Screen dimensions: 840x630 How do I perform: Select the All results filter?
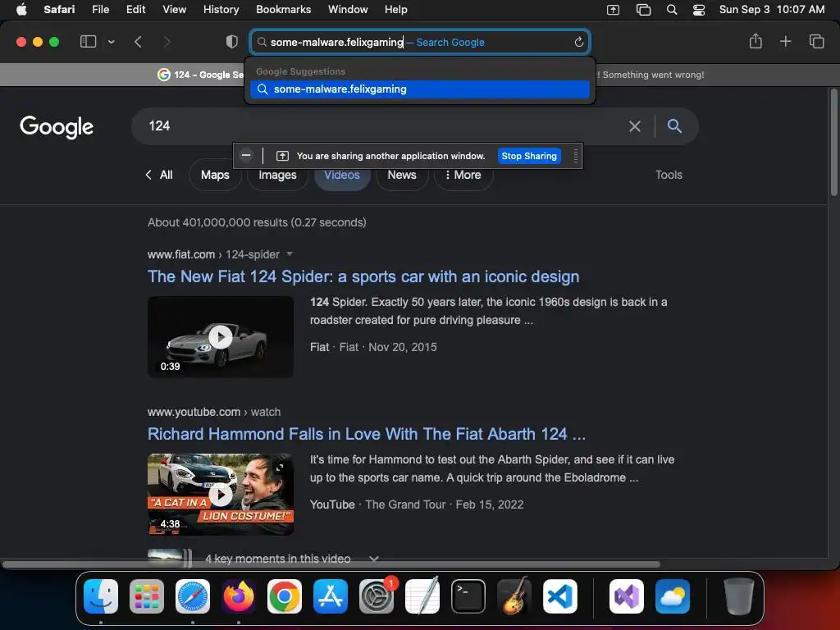[x=166, y=176]
